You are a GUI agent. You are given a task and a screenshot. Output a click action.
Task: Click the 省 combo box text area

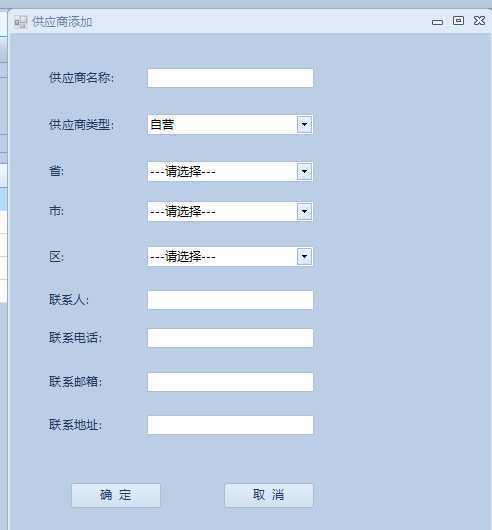click(x=222, y=171)
